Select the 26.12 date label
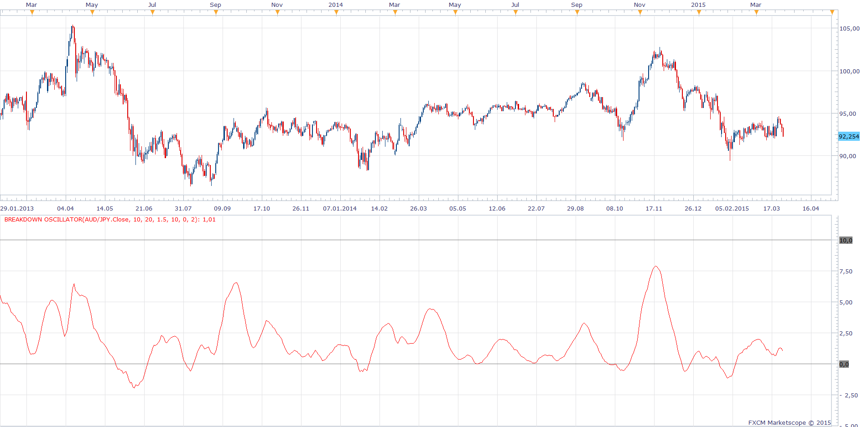Image resolution: width=868 pixels, height=427 pixels. coord(693,208)
